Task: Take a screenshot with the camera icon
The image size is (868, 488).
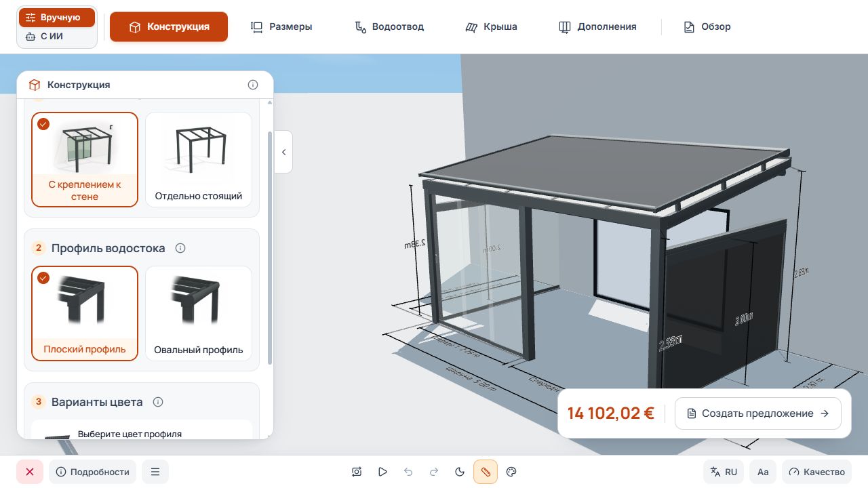Action: coord(357,472)
